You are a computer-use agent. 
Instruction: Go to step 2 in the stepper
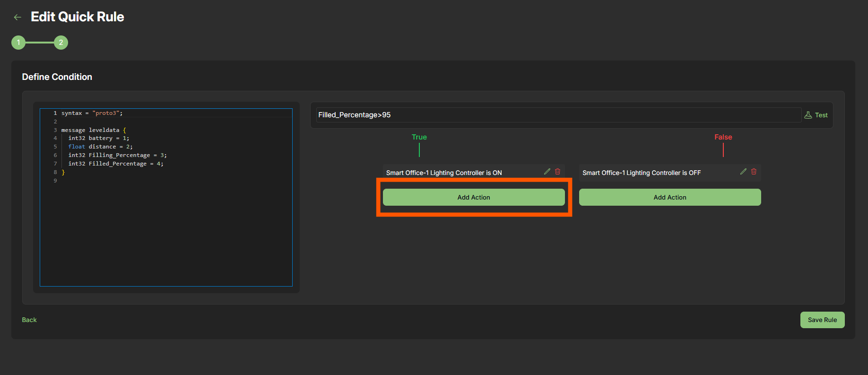[61, 43]
